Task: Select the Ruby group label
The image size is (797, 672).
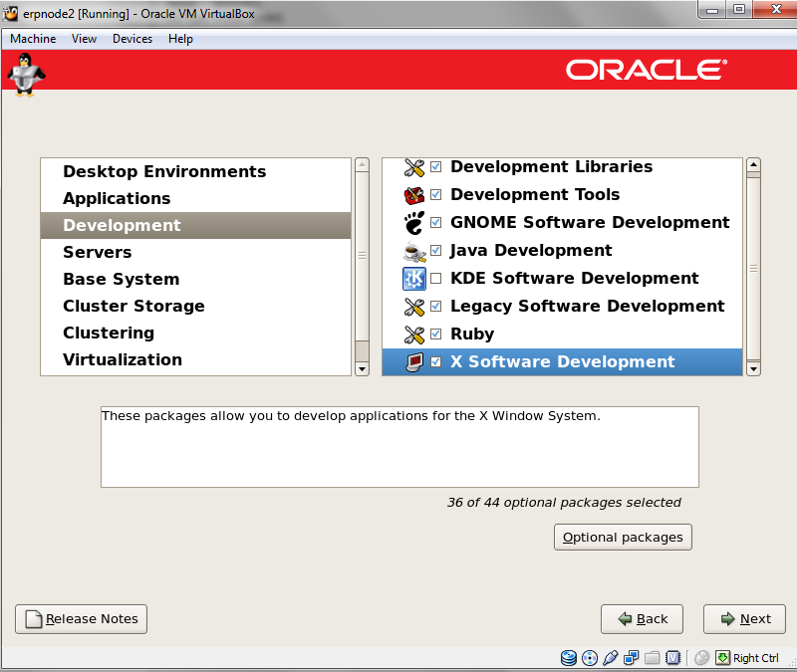Action: [472, 335]
